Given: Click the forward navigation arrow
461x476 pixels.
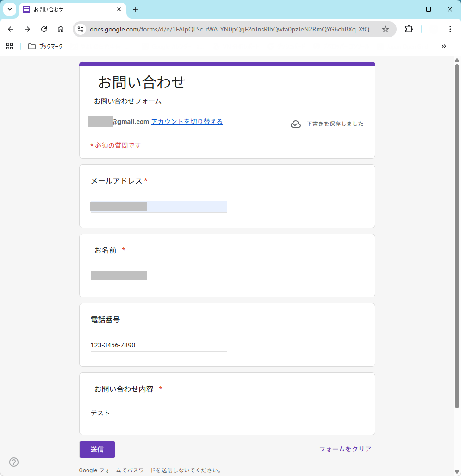Looking at the screenshot, I should [27, 29].
